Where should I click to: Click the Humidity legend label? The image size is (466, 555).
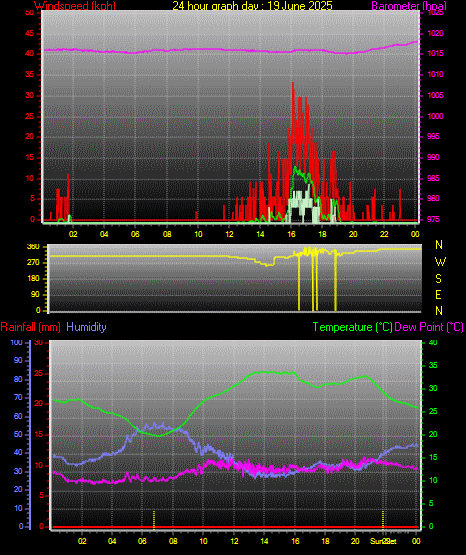click(x=86, y=327)
